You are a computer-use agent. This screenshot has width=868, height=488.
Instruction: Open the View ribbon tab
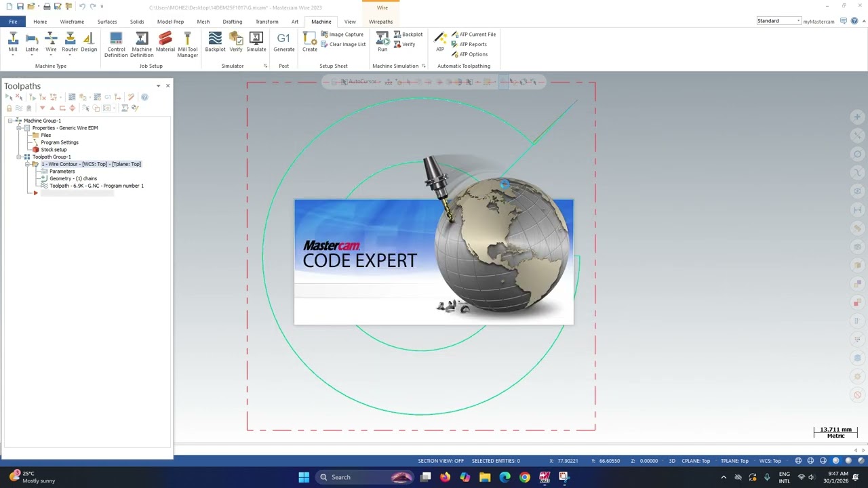[350, 22]
